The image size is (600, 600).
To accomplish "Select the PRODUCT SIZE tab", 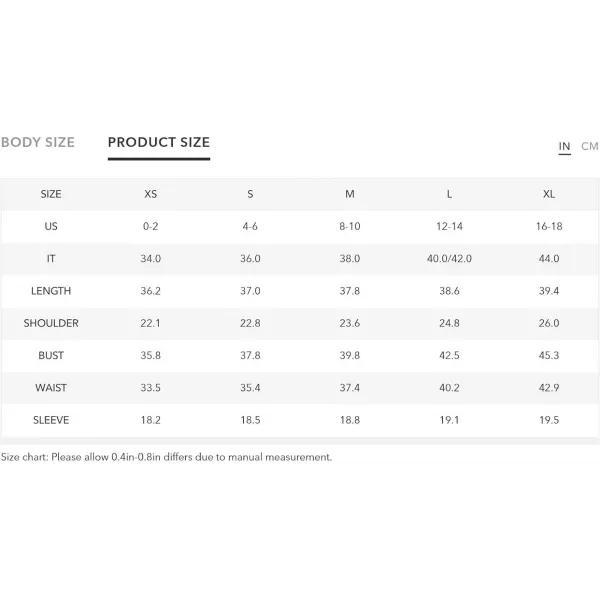I will click(x=159, y=142).
